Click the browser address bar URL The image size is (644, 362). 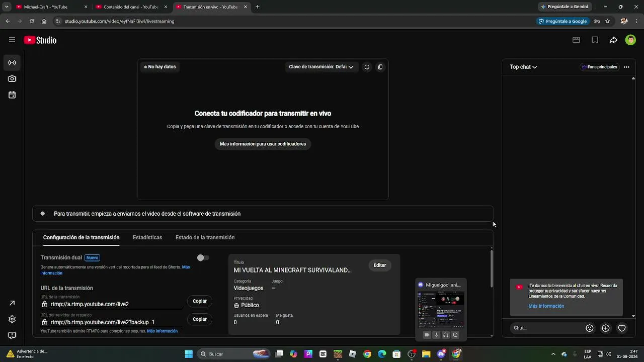[119, 21]
